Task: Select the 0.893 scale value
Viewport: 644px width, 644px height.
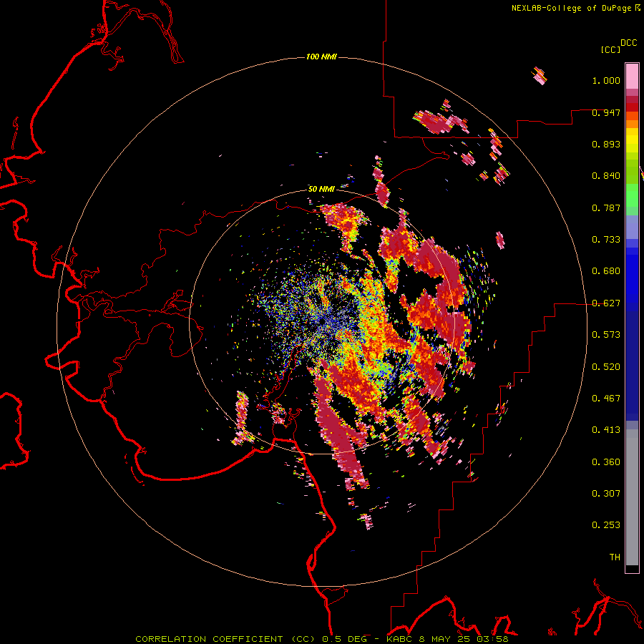Action: 606,144
